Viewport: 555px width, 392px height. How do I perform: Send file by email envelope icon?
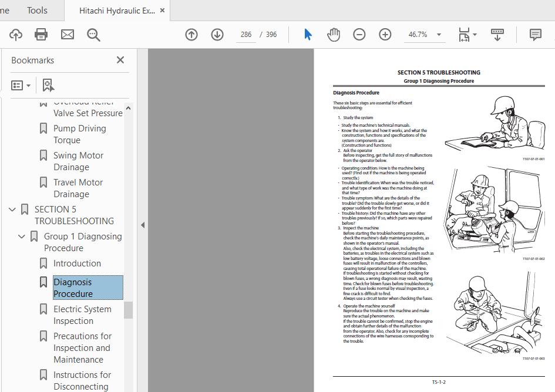68,35
